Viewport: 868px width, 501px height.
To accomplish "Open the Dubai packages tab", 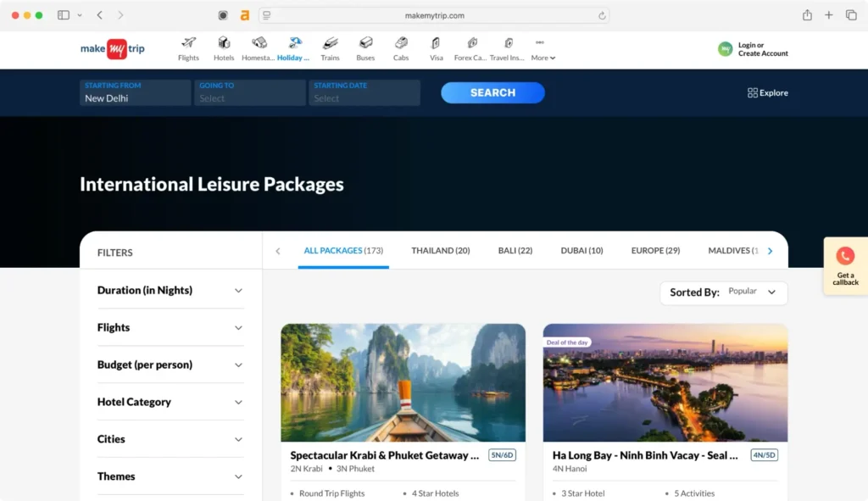I will coord(581,250).
